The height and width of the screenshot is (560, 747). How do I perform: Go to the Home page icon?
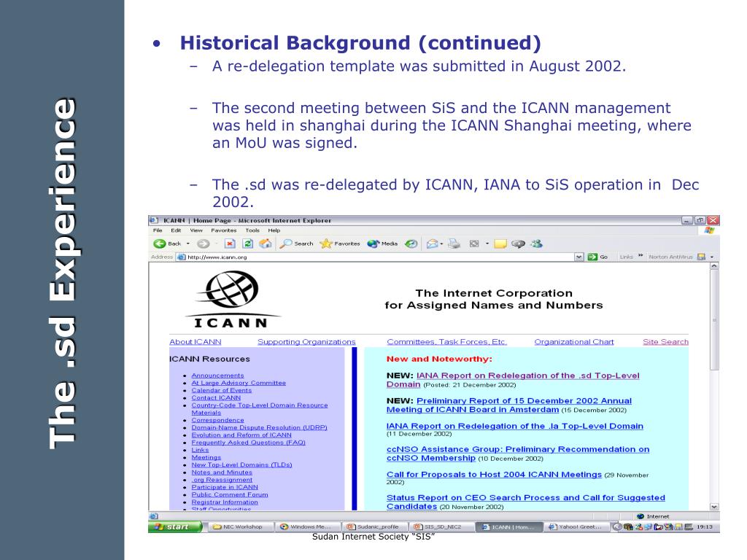click(266, 244)
